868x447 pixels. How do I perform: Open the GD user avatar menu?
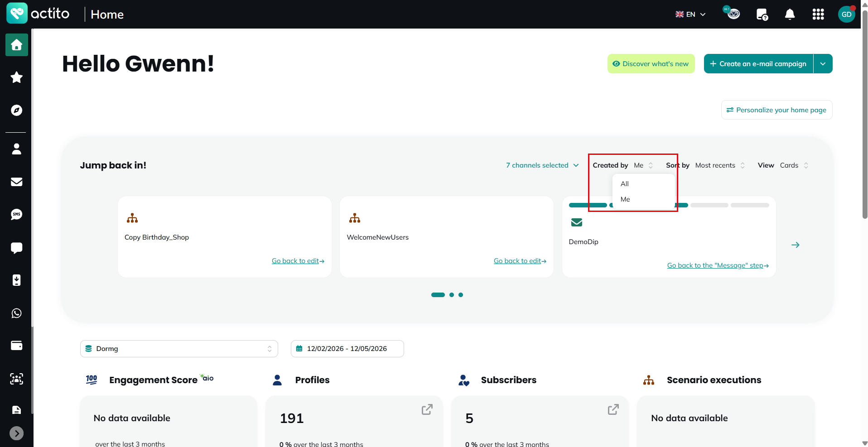[846, 14]
